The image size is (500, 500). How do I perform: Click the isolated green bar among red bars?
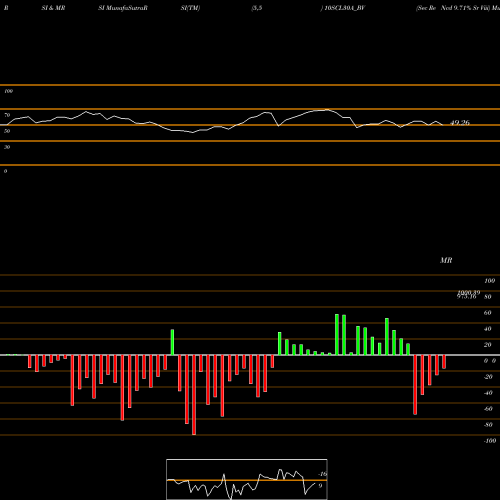point(172,342)
